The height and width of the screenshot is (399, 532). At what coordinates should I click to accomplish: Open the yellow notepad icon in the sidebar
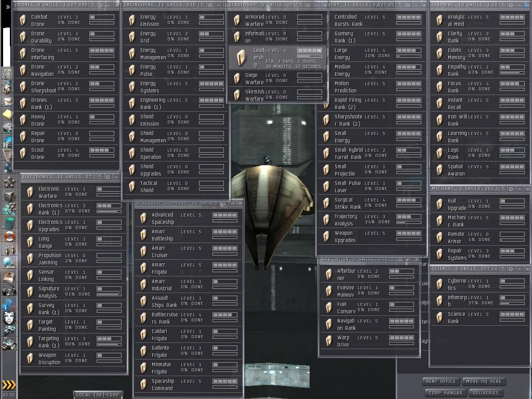(x=7, y=114)
